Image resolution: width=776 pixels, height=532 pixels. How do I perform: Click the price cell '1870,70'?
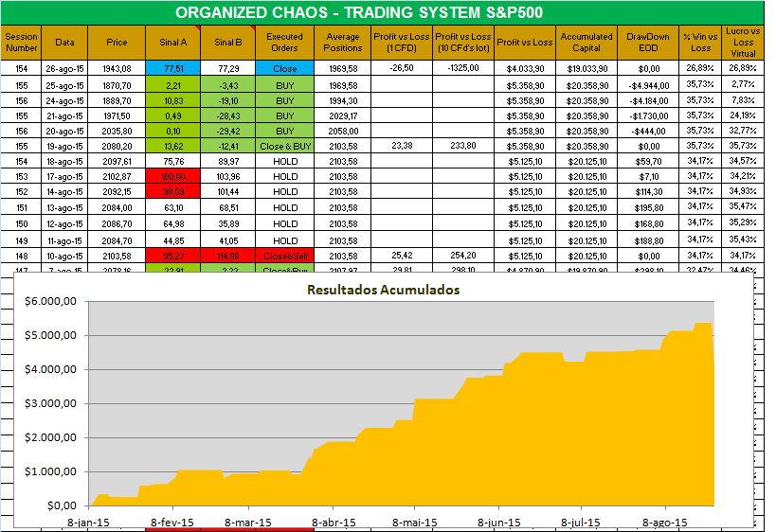pos(117,85)
